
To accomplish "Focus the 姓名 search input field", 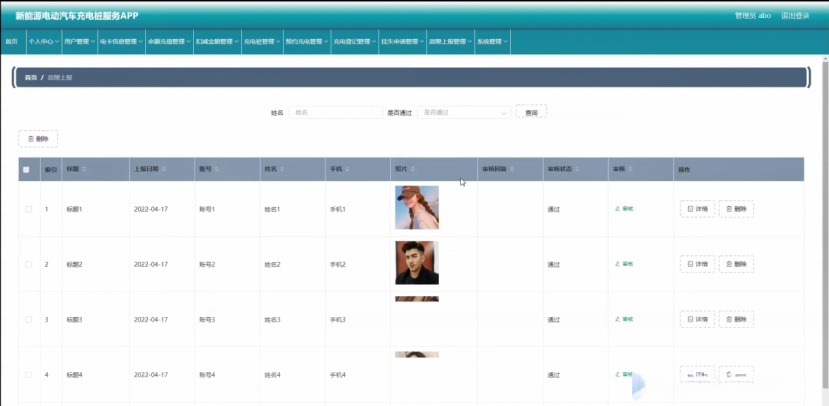I will click(336, 113).
